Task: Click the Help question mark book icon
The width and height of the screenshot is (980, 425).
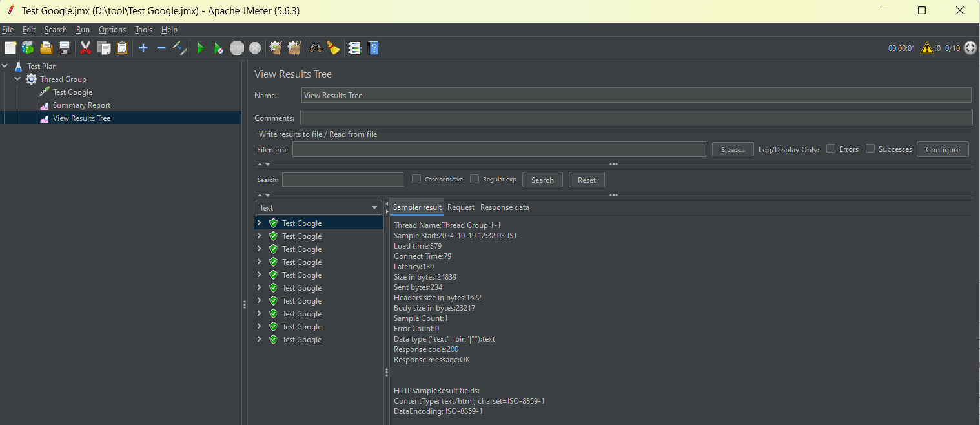Action: point(373,48)
